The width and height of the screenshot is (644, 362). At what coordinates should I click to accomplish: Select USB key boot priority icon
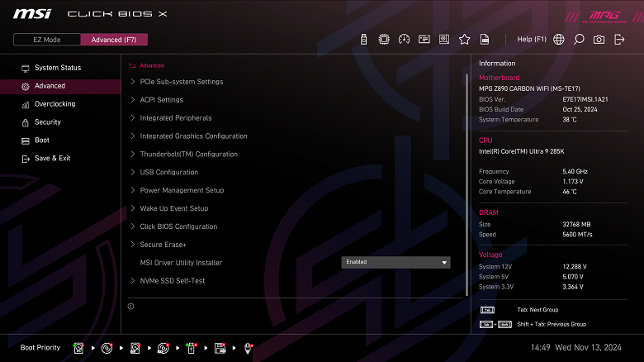192,348
